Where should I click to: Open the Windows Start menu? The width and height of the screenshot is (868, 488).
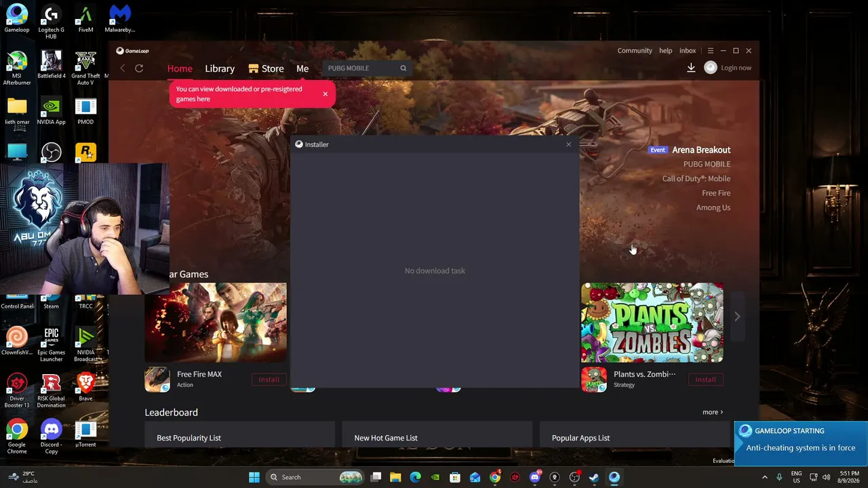point(254,477)
